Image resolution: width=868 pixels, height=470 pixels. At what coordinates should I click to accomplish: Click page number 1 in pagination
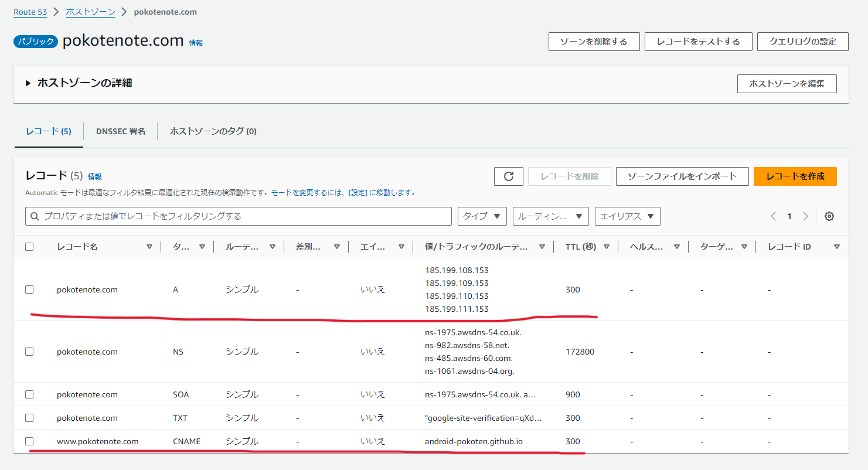tap(789, 216)
